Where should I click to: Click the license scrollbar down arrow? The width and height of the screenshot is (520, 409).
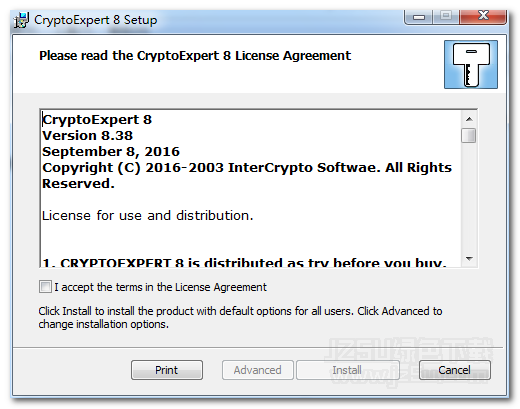tap(469, 259)
